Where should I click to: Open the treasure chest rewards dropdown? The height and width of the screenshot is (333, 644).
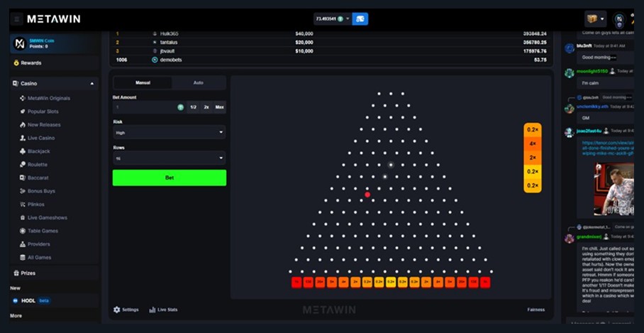coord(595,19)
